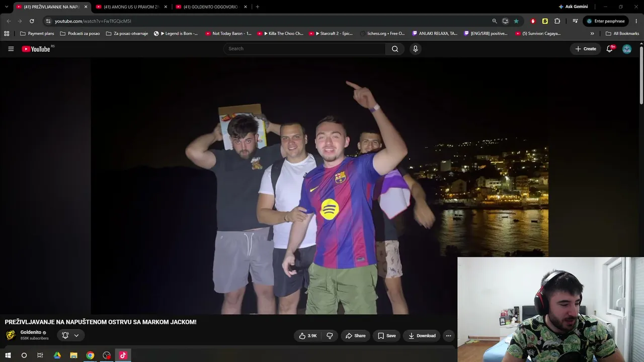
Task: Save the video to a playlist
Action: [386, 336]
